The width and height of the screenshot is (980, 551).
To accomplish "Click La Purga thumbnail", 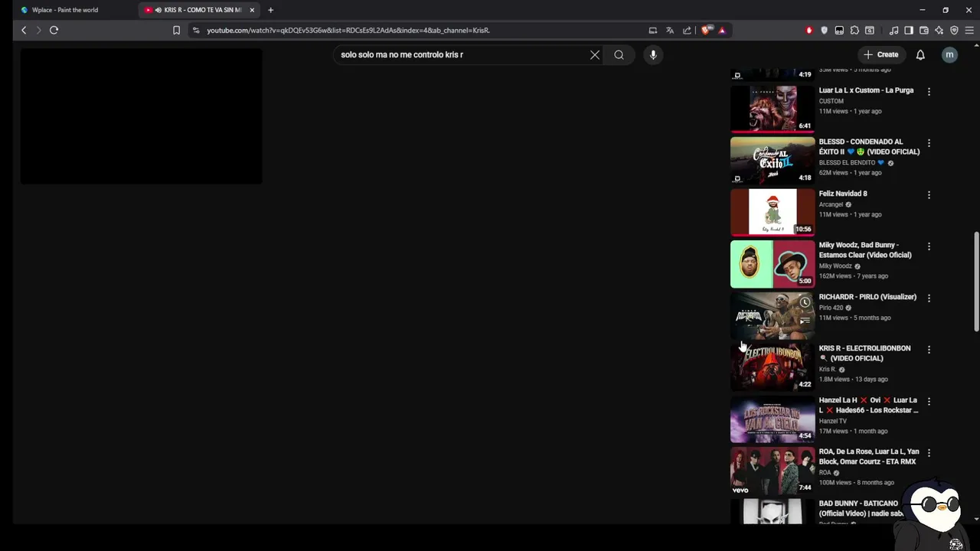I will click(x=773, y=109).
